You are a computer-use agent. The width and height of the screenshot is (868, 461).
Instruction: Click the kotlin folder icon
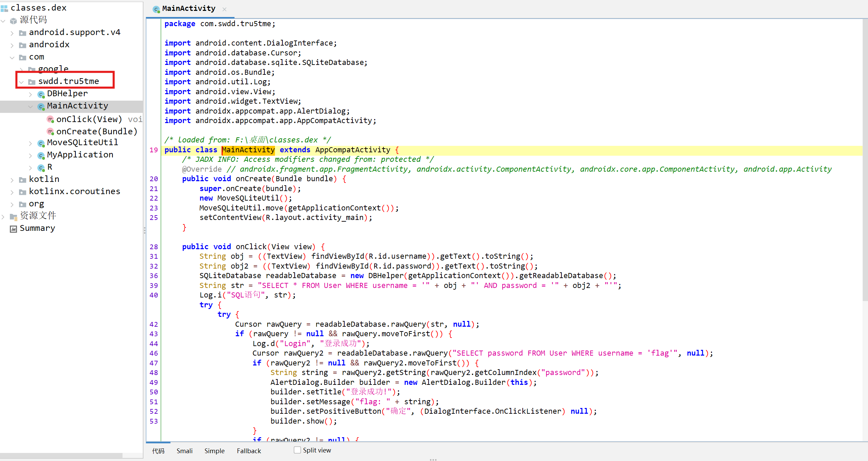pyautogui.click(x=22, y=180)
